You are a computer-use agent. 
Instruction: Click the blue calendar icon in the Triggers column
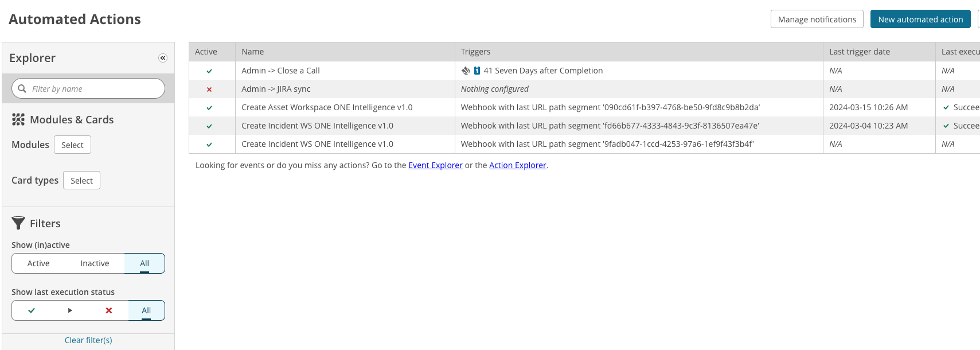(x=475, y=70)
